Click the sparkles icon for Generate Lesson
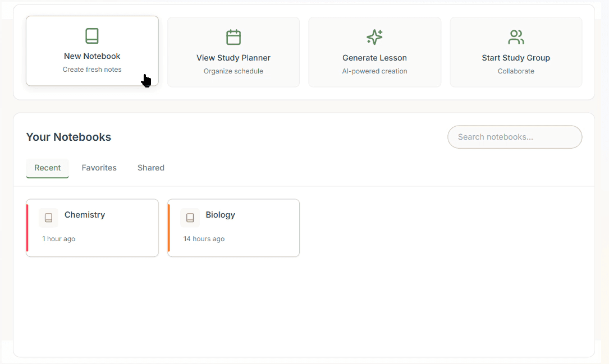The width and height of the screenshot is (609, 364). click(x=374, y=37)
